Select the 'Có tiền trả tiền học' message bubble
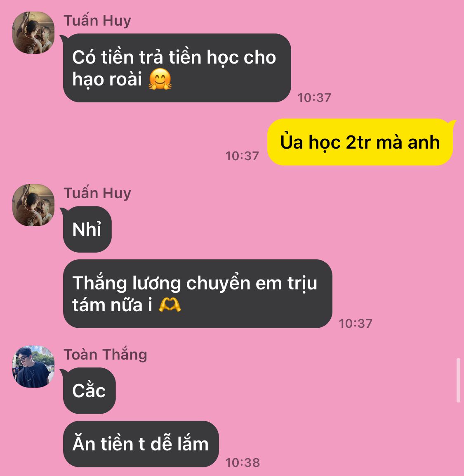This screenshot has height=476, width=464. tap(177, 68)
